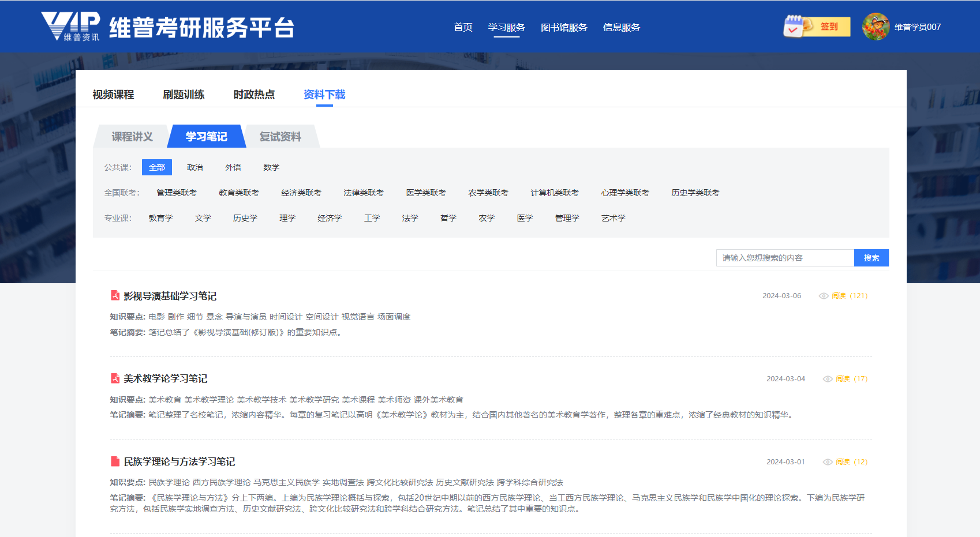Click the date 2024-03-04
Image resolution: width=980 pixels, height=537 pixels.
(x=786, y=379)
